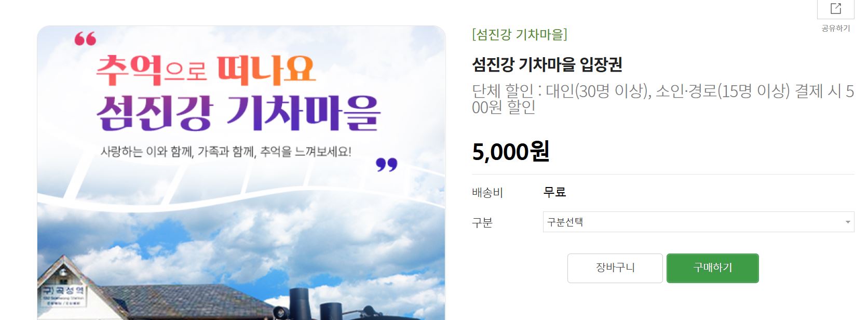Click the 무료 shipping value
Screen dimensions: 868x320
554,192
